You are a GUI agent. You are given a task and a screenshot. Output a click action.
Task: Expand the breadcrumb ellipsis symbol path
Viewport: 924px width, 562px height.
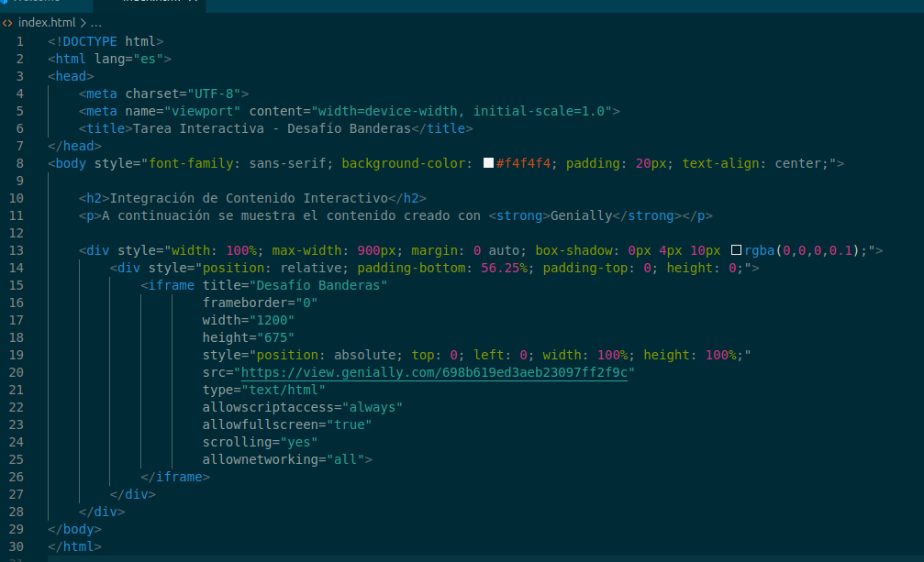97,22
